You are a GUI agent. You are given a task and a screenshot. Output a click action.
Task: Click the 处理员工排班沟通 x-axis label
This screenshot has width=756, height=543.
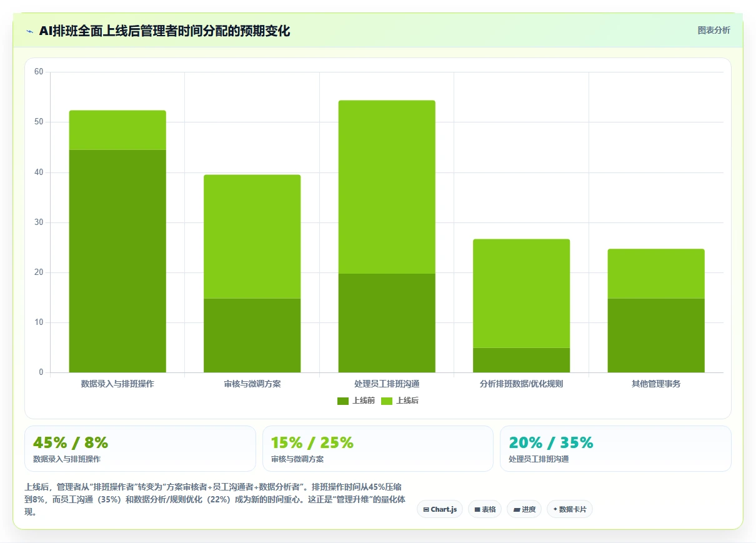(x=387, y=384)
